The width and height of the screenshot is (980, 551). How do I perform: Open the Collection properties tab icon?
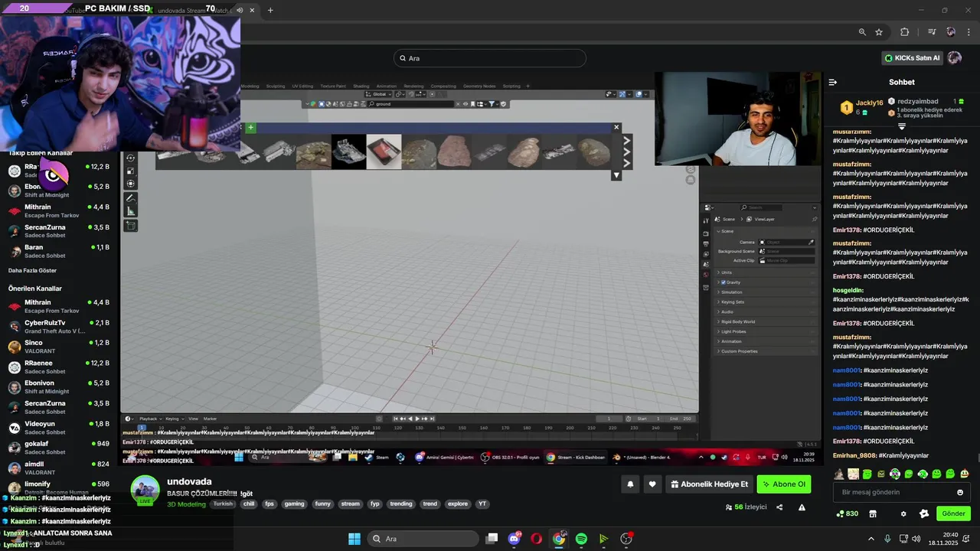(x=706, y=287)
